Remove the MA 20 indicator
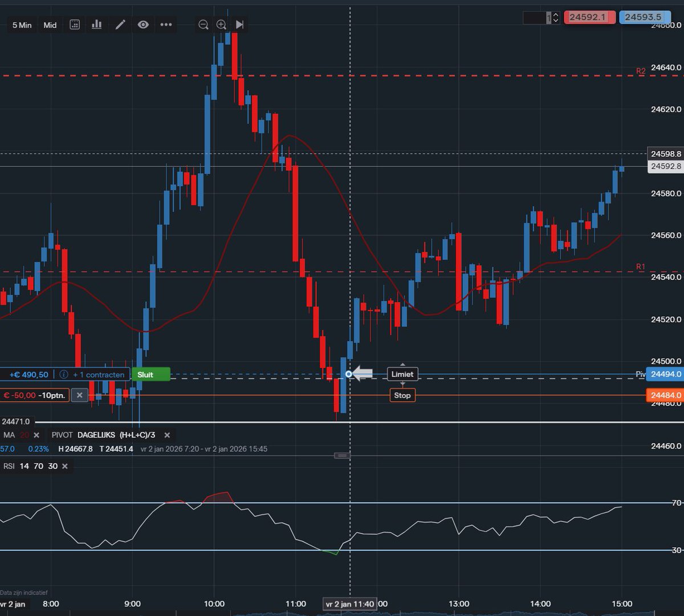The width and height of the screenshot is (684, 616). tap(36, 435)
